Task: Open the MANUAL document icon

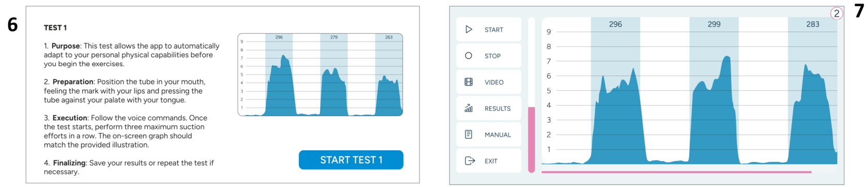Action: (x=469, y=135)
